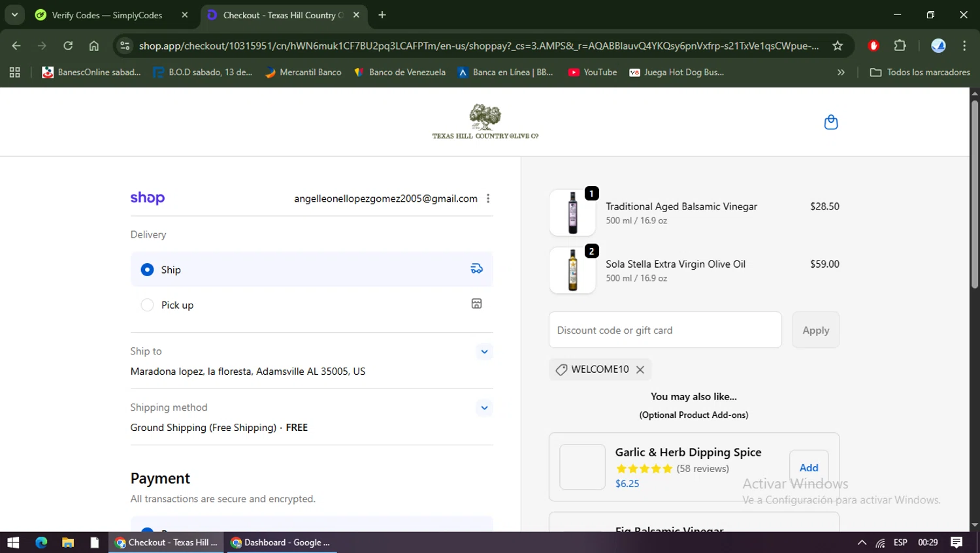The width and height of the screenshot is (980, 553).
Task: Go forward to the next page
Action: 42,46
